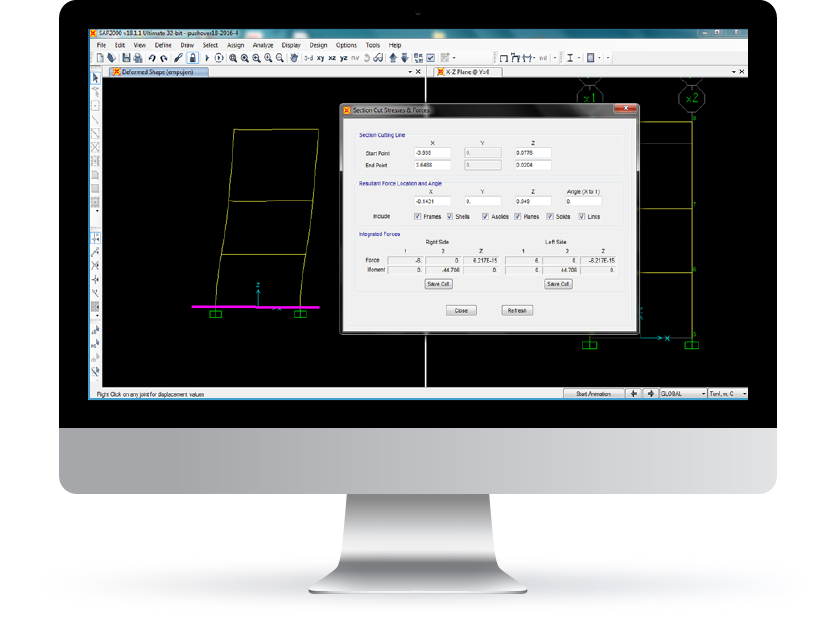Click the Save model floppy icon
This screenshot has width=836, height=640.
[126, 58]
